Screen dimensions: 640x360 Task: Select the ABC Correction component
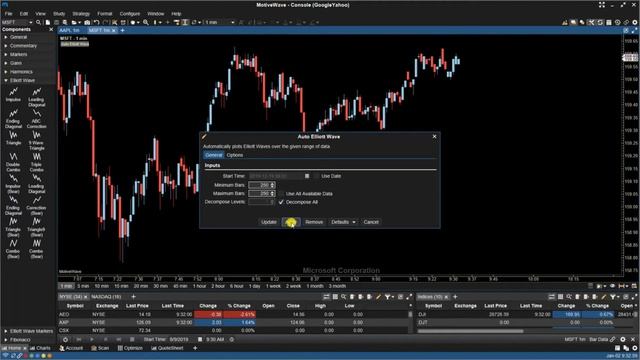pyautogui.click(x=36, y=119)
